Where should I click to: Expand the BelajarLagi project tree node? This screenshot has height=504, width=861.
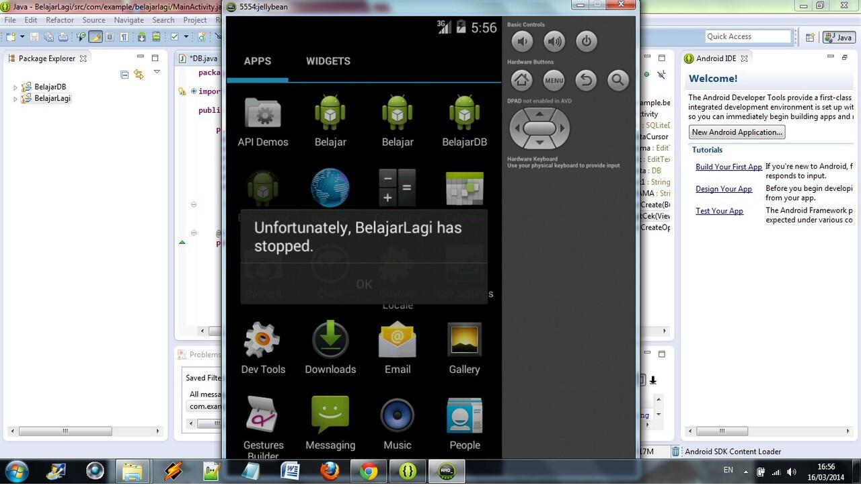click(x=15, y=99)
